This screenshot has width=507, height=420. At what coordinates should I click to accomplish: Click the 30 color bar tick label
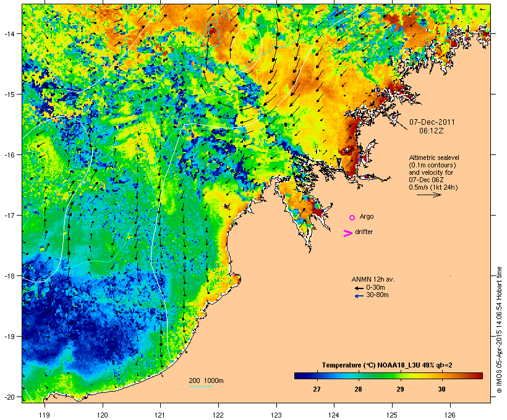(x=441, y=389)
